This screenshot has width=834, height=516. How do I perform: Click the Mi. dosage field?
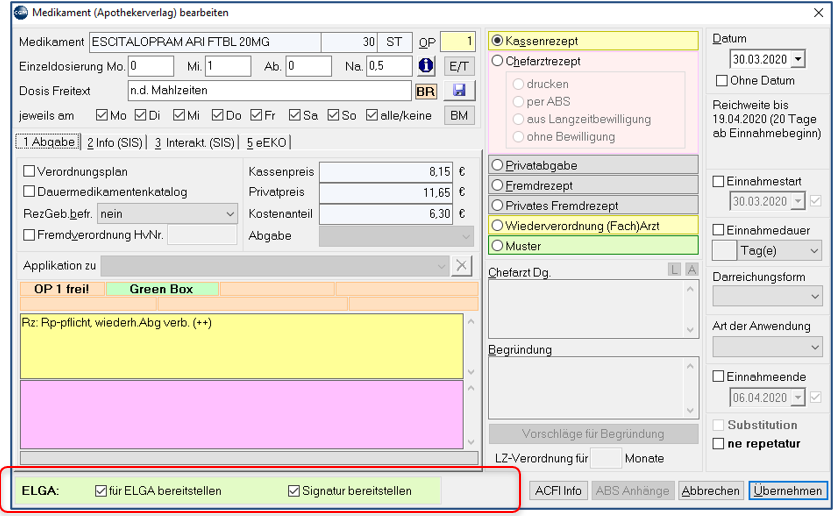click(228, 66)
